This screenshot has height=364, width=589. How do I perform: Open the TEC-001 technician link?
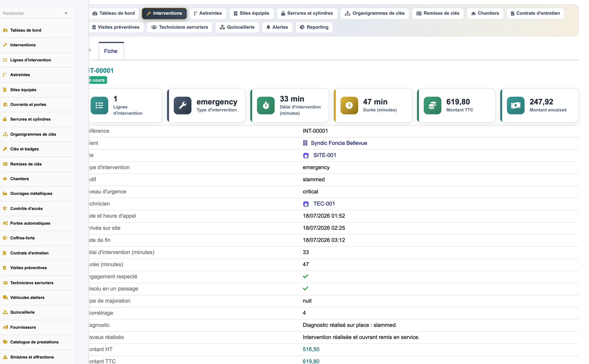(324, 204)
